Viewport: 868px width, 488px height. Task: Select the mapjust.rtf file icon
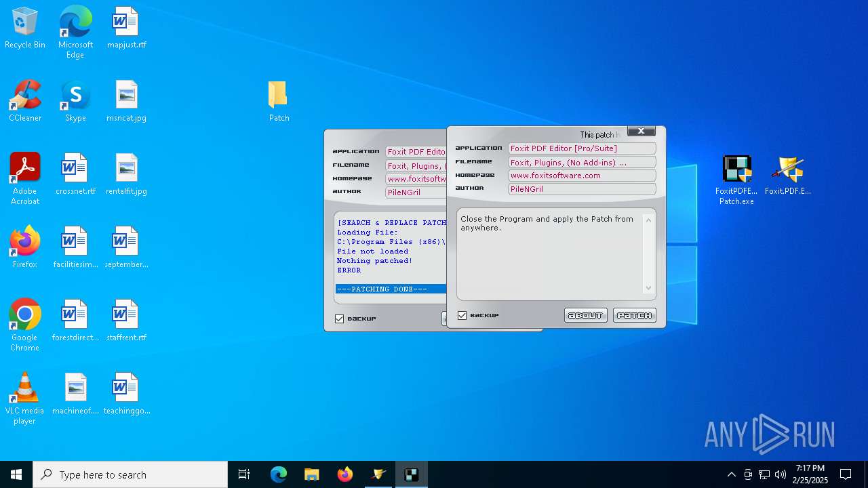tap(126, 28)
